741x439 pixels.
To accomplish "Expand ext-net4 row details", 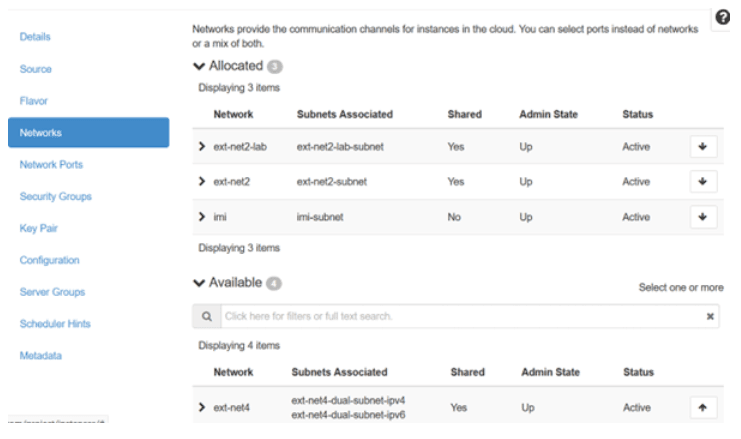I will tap(202, 408).
